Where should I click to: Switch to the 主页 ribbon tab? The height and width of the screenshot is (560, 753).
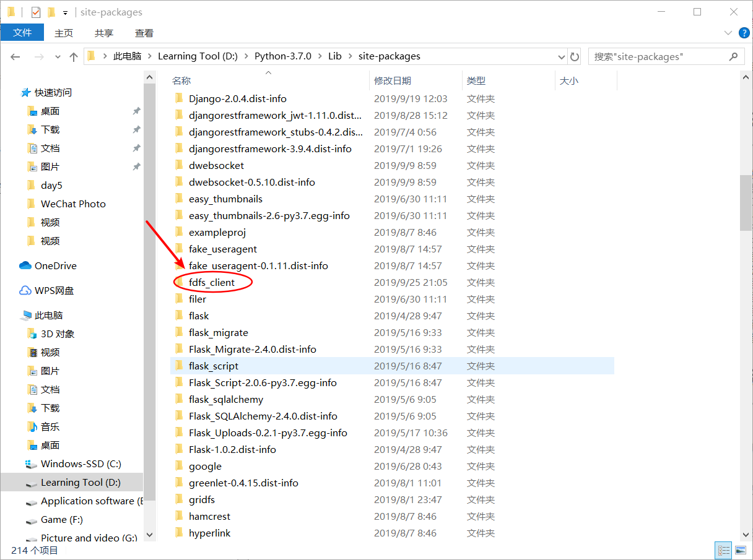(x=64, y=33)
